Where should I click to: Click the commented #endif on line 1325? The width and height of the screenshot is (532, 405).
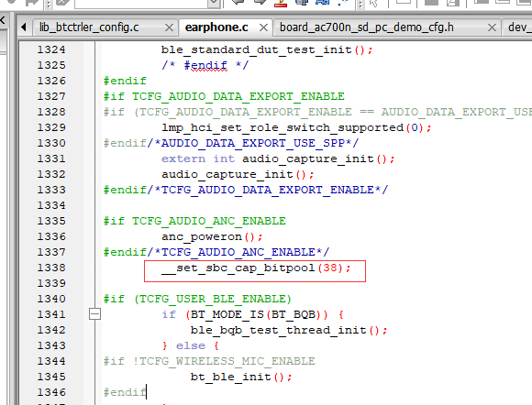205,65
